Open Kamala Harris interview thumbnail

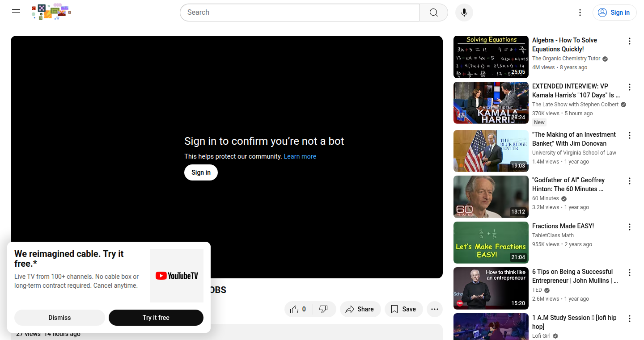click(491, 103)
